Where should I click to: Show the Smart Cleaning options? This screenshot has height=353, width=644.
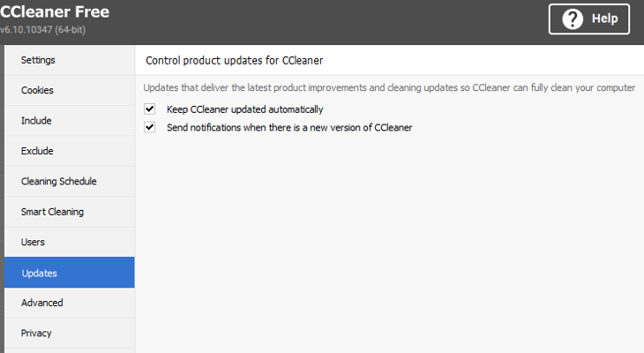tap(52, 212)
